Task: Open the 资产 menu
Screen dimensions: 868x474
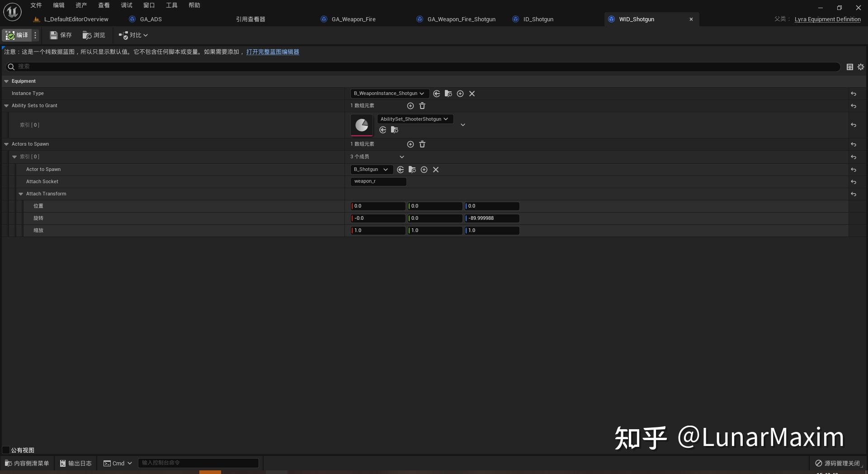Action: click(x=81, y=5)
